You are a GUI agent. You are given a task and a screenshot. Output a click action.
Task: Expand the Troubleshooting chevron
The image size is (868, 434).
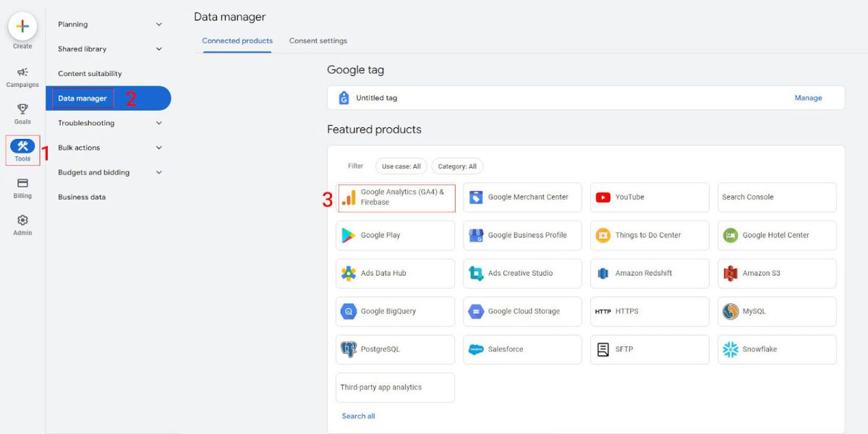[x=159, y=123]
